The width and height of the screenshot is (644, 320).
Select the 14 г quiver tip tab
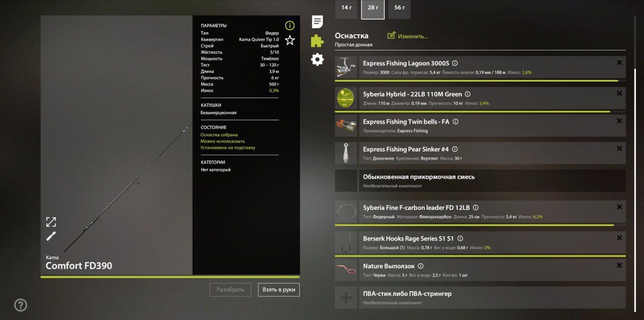click(x=347, y=8)
